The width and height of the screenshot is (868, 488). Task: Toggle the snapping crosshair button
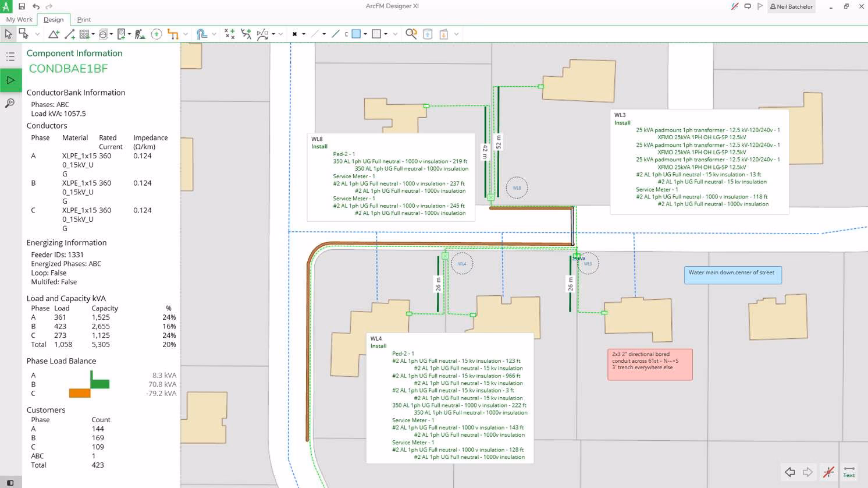click(x=828, y=472)
